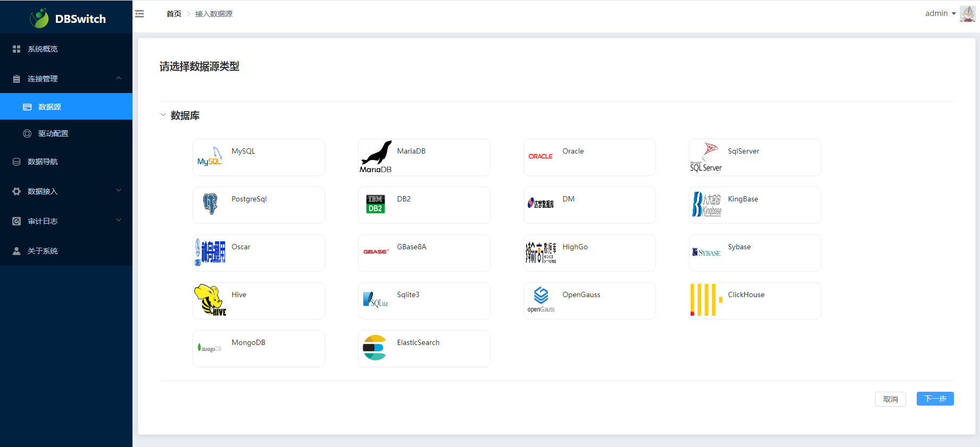Viewport: 980px width, 447px height.
Task: Toggle the sidebar hamburger menu icon
Action: click(139, 14)
